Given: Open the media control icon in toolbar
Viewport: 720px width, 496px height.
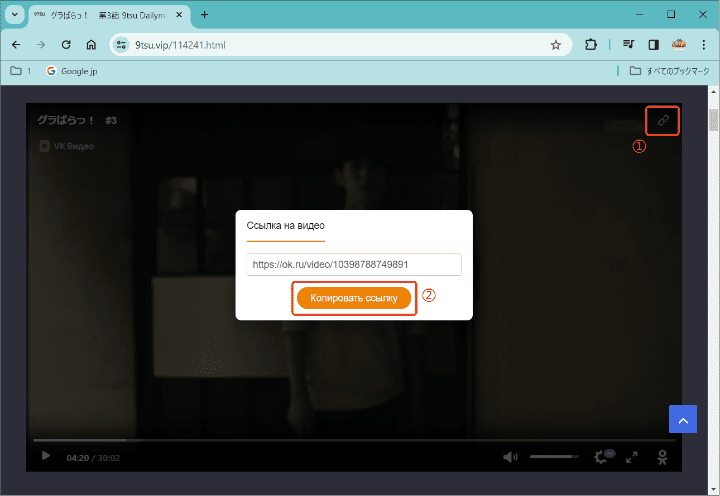Looking at the screenshot, I should pos(628,45).
